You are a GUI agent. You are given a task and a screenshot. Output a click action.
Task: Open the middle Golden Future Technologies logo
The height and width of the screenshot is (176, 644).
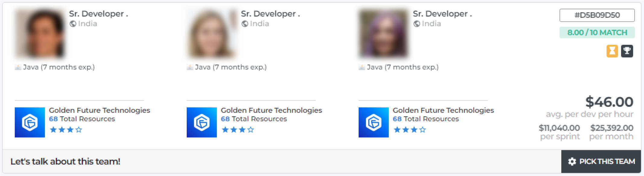point(201,122)
